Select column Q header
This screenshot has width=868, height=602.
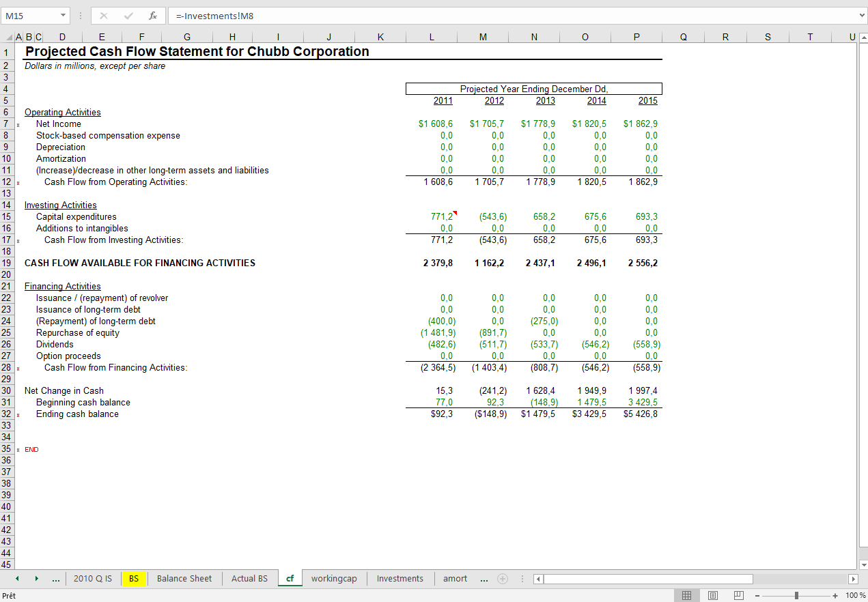683,39
